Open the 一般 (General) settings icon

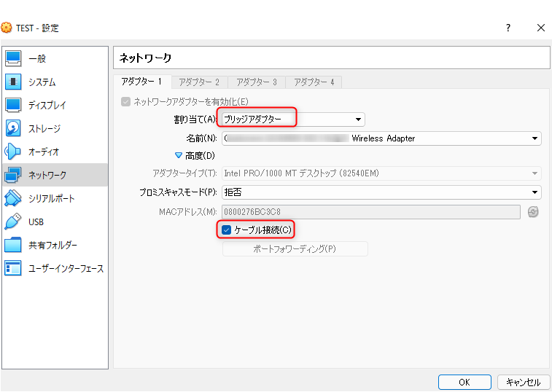click(x=13, y=59)
